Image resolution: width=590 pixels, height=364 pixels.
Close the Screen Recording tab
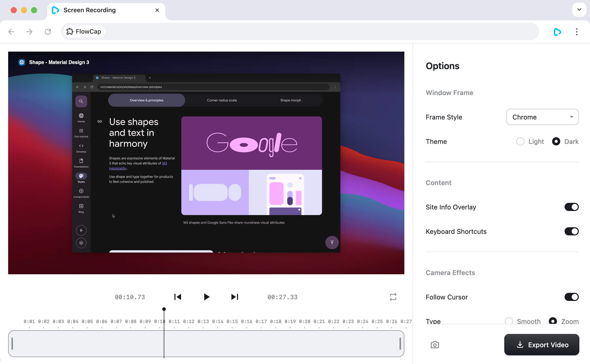coord(157,10)
